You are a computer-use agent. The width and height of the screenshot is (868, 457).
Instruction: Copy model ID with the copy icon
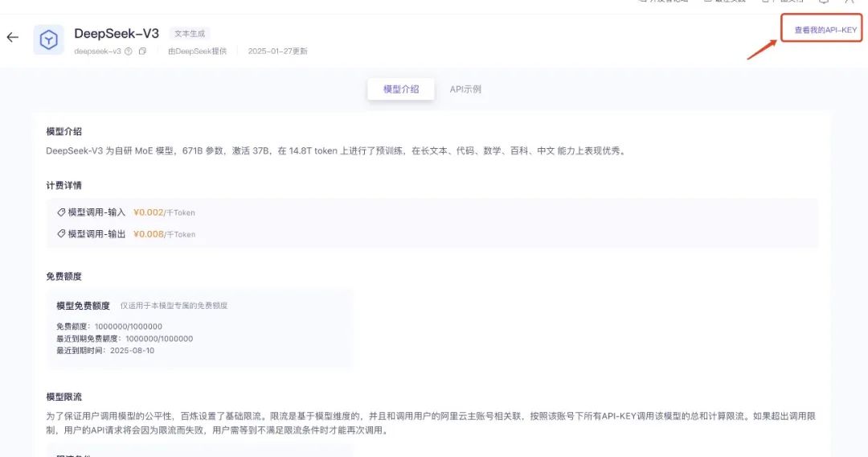[x=142, y=51]
